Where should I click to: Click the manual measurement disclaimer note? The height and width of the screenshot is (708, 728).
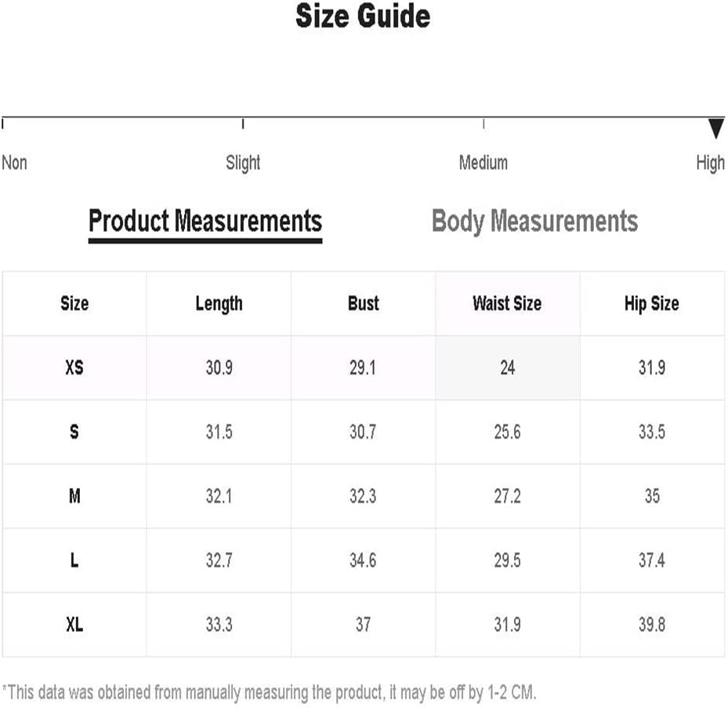(270, 692)
